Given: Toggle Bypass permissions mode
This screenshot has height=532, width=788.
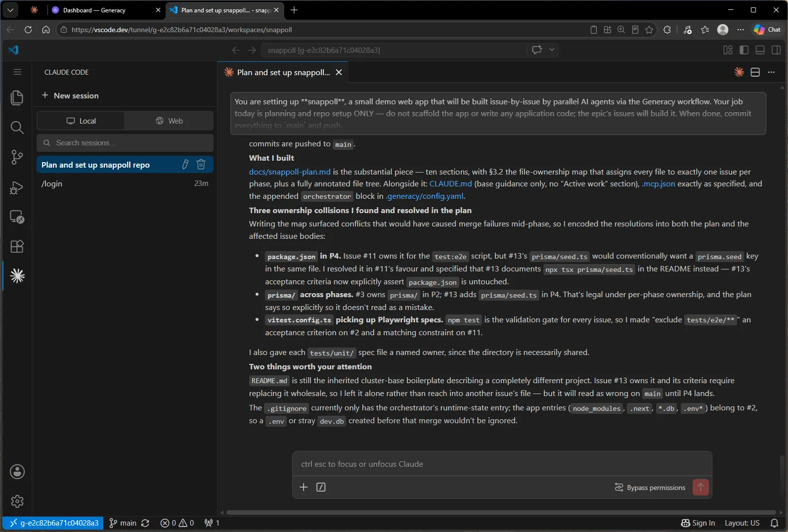Looking at the screenshot, I should point(650,488).
